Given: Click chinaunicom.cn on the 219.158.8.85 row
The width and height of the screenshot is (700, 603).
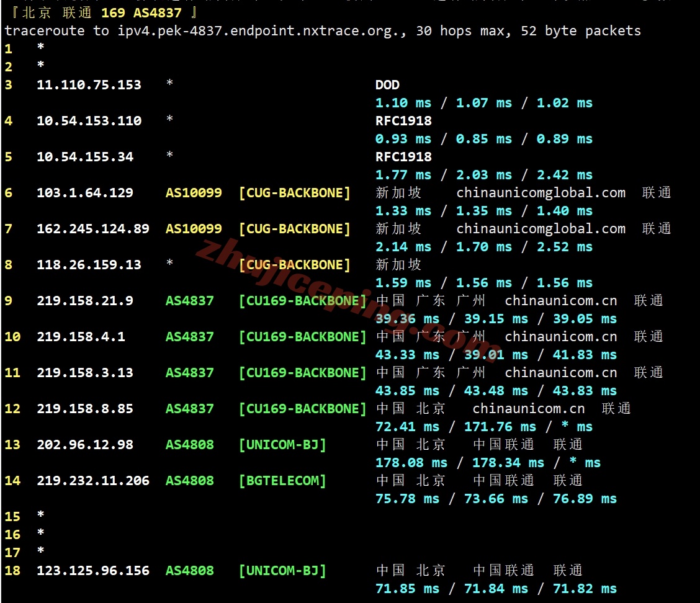Looking at the screenshot, I should pyautogui.click(x=529, y=409).
